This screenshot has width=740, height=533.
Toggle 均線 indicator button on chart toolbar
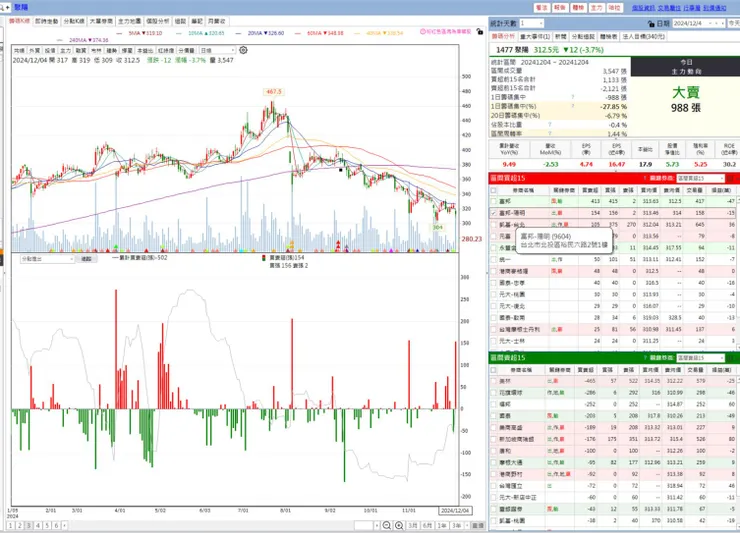[19, 51]
